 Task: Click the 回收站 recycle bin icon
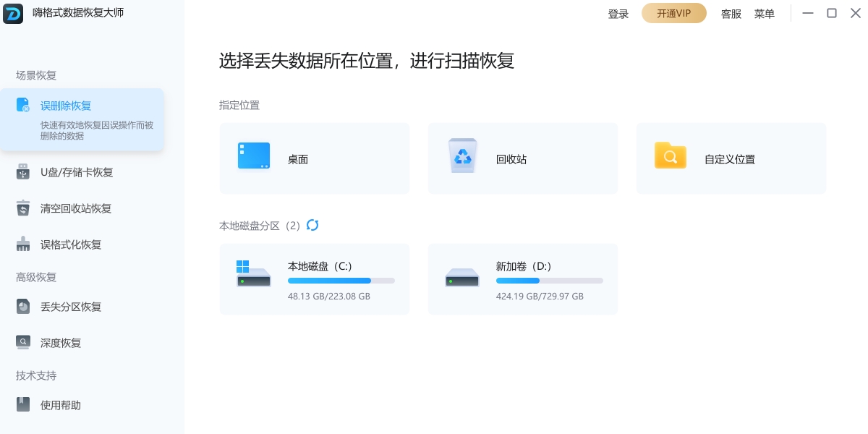point(461,156)
